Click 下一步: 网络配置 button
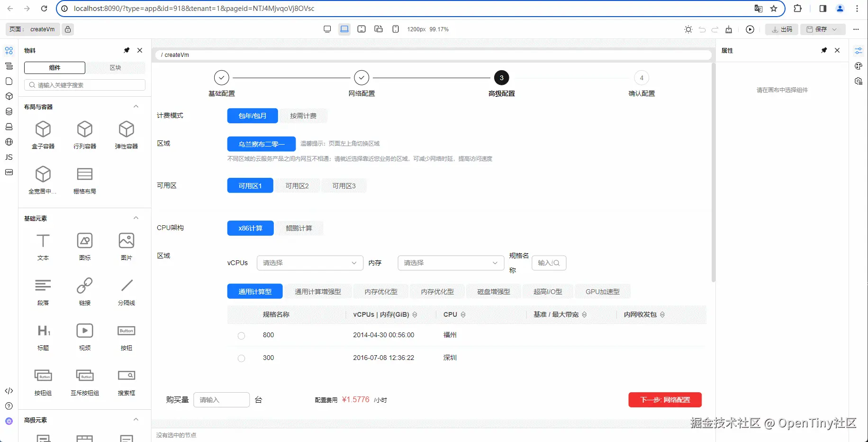 (x=665, y=400)
